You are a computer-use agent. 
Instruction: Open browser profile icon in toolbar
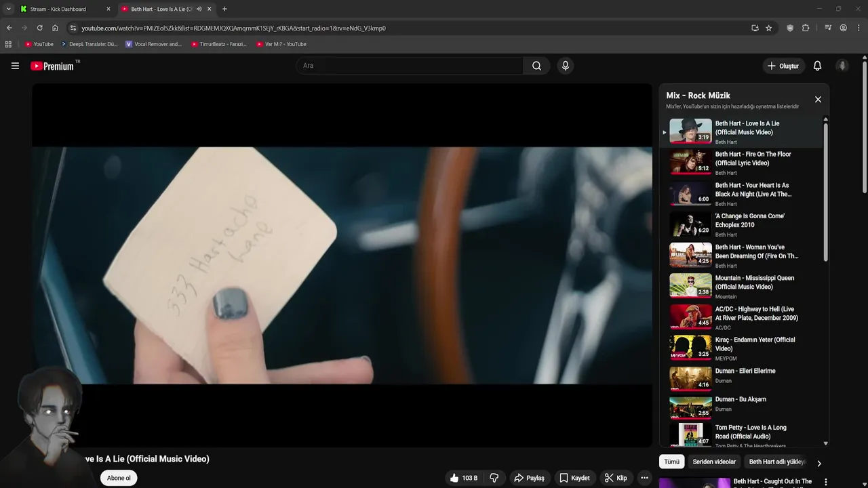pyautogui.click(x=843, y=28)
